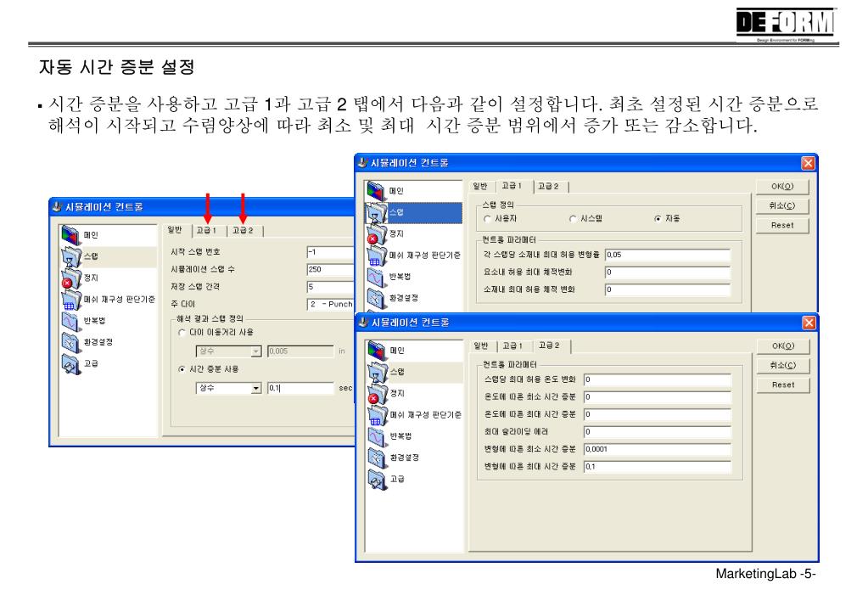Click 환경설정 icon in bottom-right dialog

[378, 458]
